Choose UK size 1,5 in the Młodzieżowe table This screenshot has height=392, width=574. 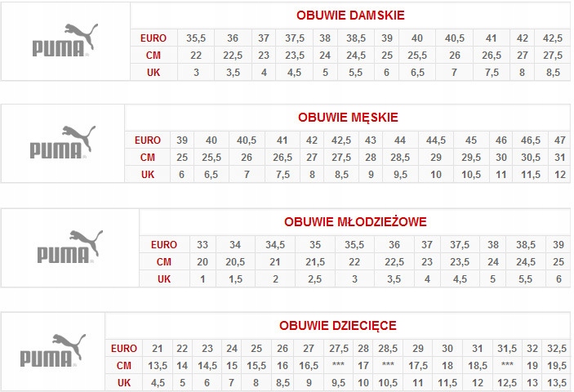point(235,279)
